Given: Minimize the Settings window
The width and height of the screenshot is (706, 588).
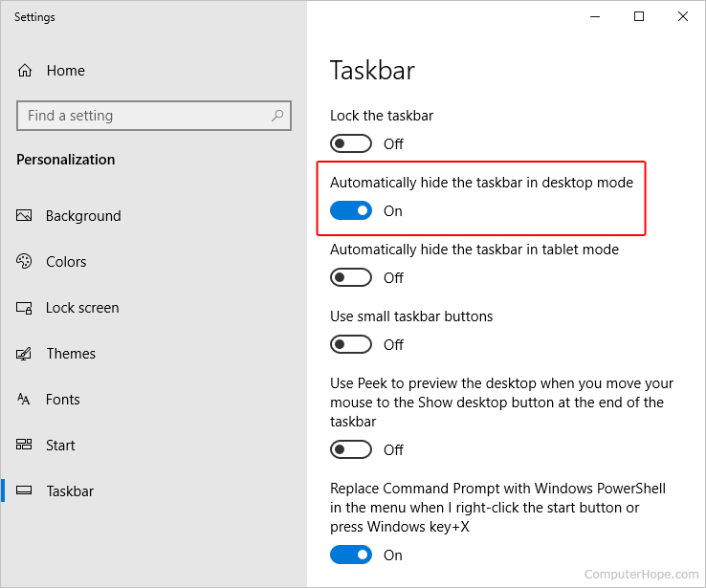Looking at the screenshot, I should pyautogui.click(x=595, y=16).
